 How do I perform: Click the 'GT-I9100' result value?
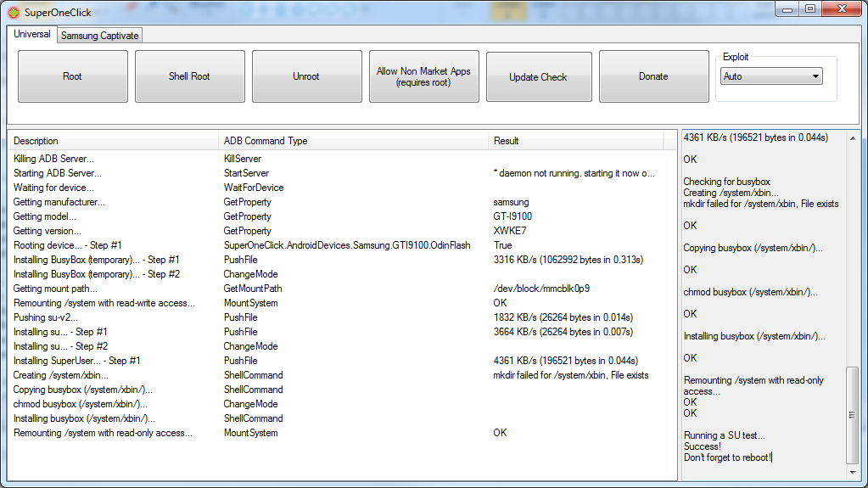pyautogui.click(x=512, y=216)
